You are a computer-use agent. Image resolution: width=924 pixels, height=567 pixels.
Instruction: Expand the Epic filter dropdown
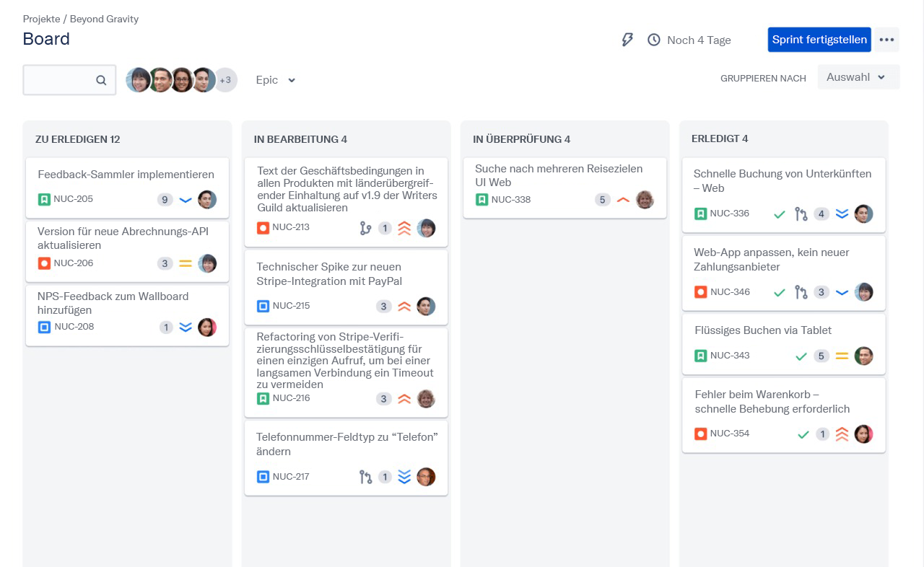pos(276,80)
